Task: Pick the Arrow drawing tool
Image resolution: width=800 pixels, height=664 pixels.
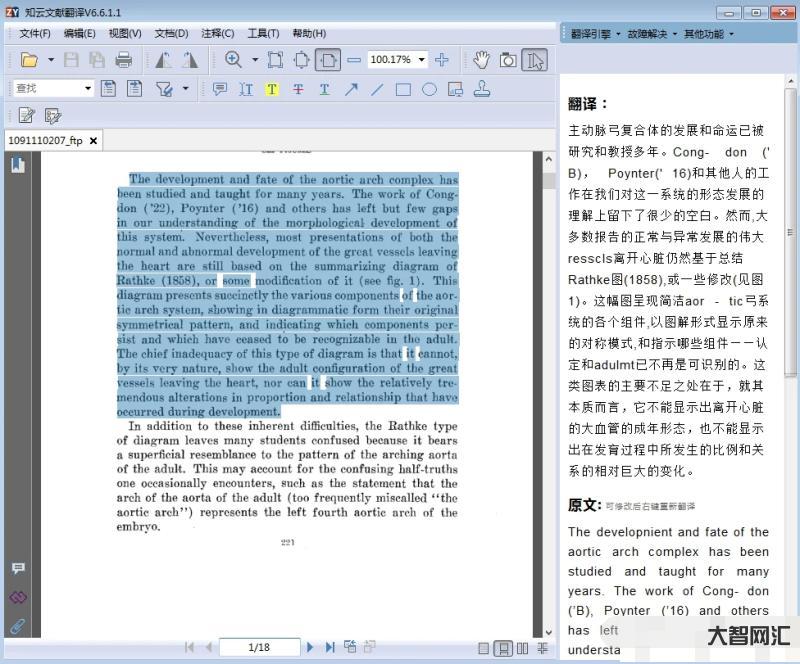Action: [351, 89]
